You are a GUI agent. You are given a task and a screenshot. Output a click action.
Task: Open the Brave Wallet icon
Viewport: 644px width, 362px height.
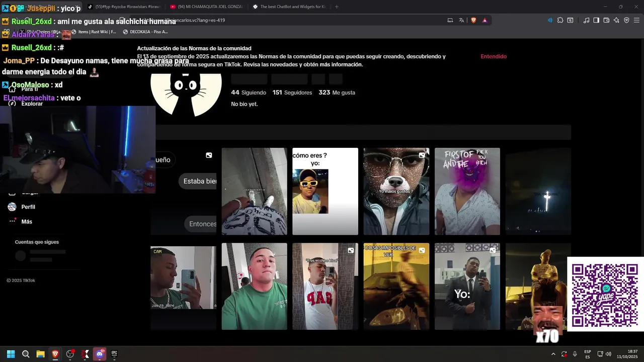click(x=606, y=20)
